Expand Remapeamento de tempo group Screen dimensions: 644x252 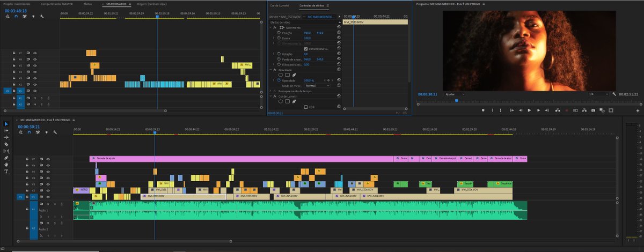270,91
